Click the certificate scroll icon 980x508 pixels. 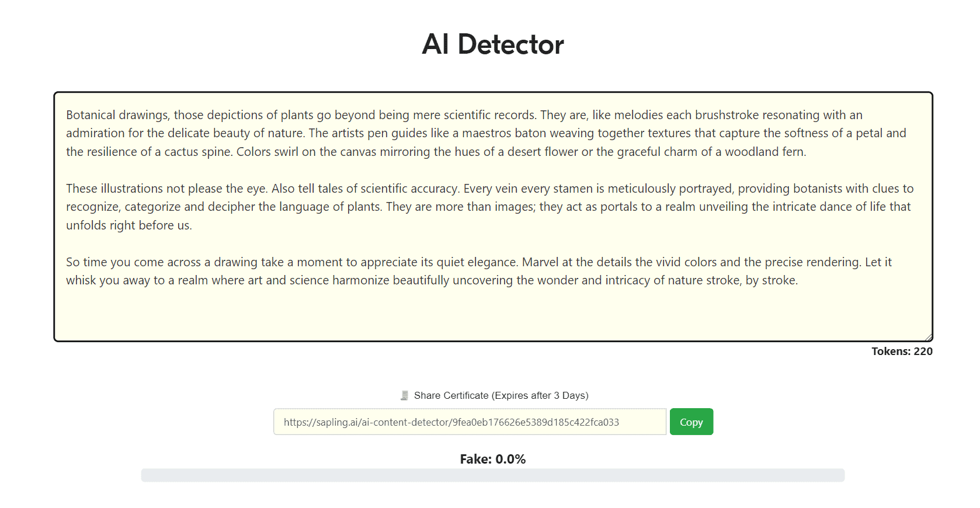point(404,396)
